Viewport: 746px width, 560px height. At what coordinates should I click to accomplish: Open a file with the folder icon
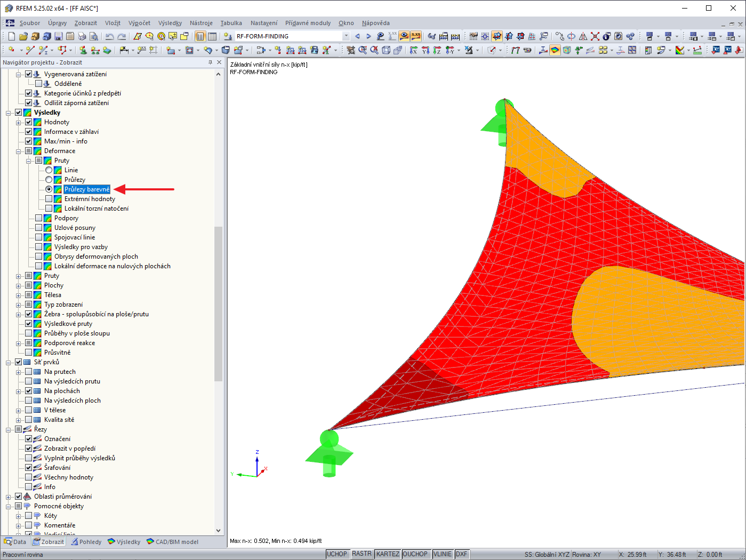23,36
